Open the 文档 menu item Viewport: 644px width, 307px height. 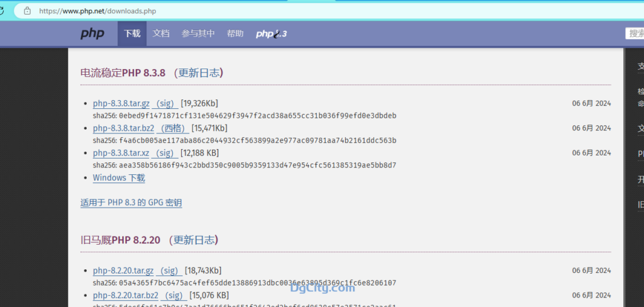pos(161,34)
